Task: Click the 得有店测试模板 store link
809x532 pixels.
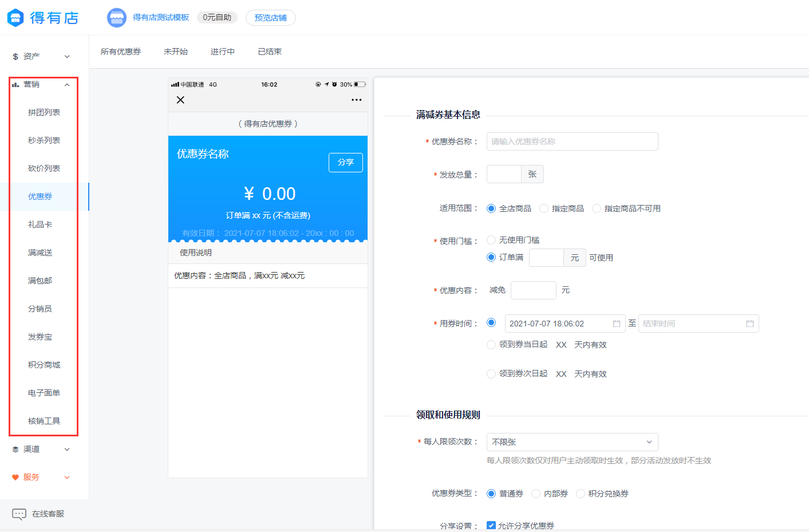Action: click(161, 18)
